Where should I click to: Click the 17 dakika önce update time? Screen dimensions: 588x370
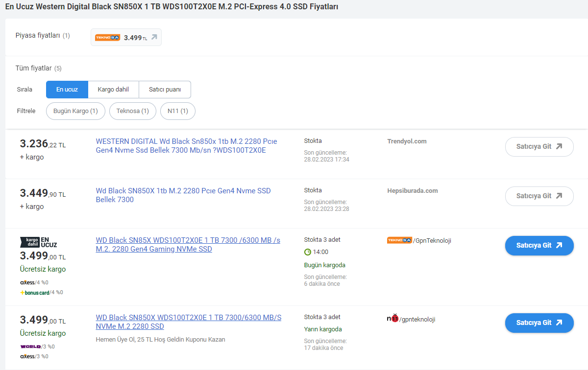[x=323, y=348]
